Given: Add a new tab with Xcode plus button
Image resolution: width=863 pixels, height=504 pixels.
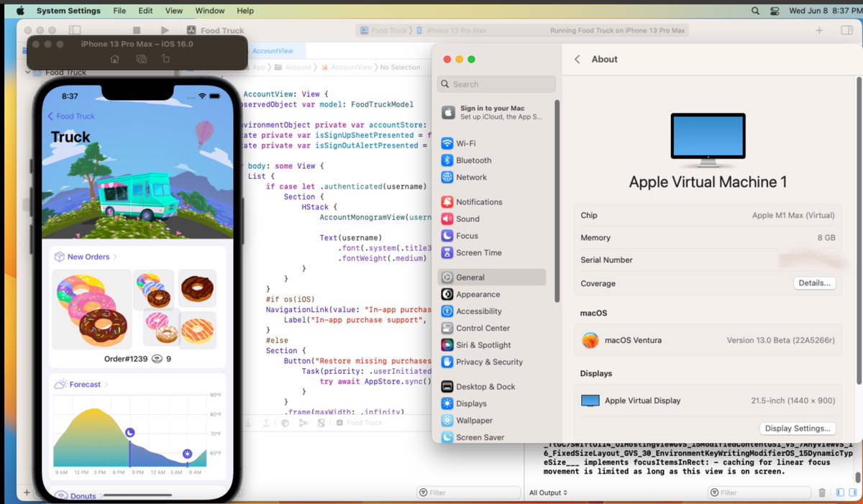Looking at the screenshot, I should (x=819, y=30).
